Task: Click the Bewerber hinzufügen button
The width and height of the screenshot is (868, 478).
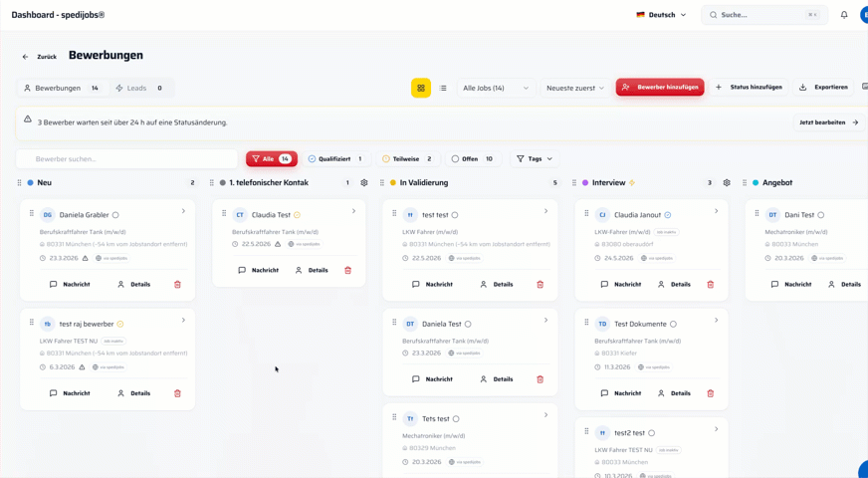Action: (x=660, y=88)
